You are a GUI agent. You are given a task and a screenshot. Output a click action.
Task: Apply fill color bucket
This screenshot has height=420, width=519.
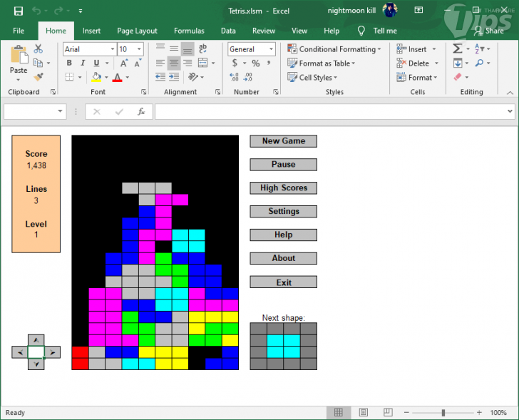[96, 77]
